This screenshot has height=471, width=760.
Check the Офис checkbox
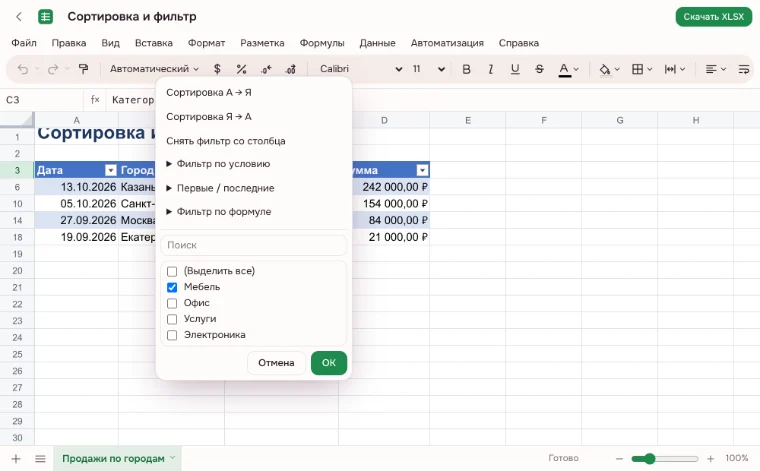click(x=172, y=303)
